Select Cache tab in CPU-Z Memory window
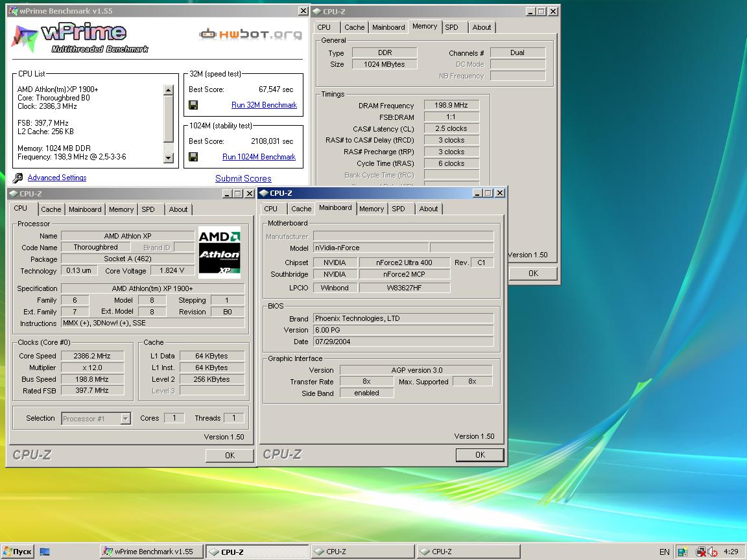This screenshot has width=747, height=560. 355,28
